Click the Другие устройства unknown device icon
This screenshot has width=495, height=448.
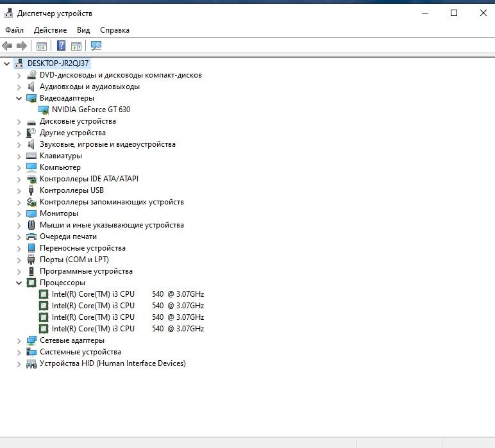coord(31,133)
